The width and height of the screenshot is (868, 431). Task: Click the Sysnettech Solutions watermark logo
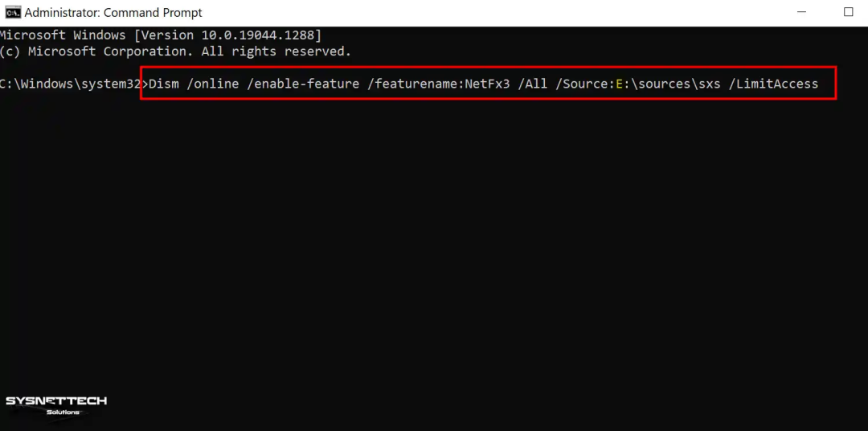pos(56,405)
